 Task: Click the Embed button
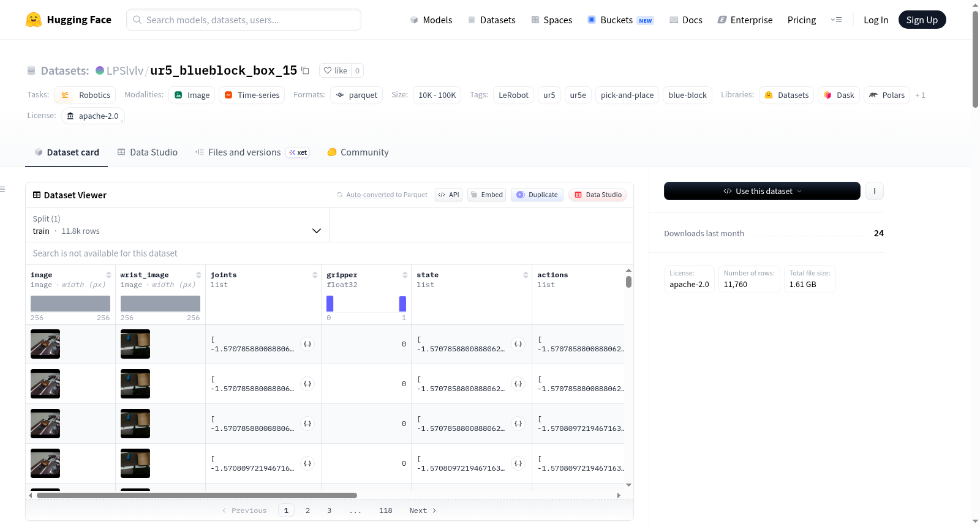point(486,195)
